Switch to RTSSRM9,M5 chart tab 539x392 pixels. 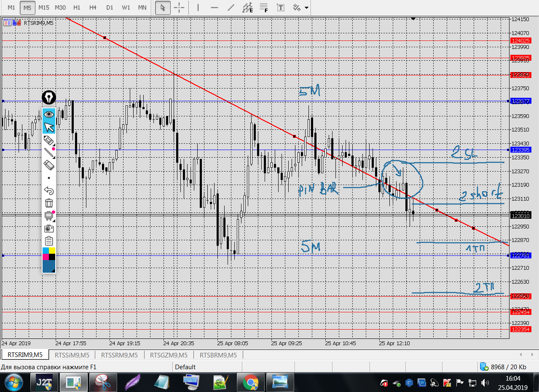pos(120,355)
